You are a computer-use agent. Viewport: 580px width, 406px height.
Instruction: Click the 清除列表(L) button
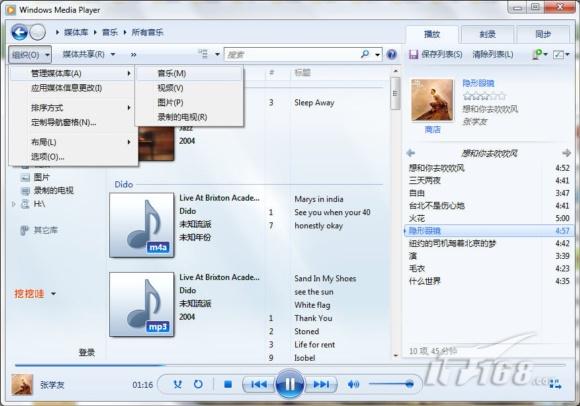click(493, 55)
